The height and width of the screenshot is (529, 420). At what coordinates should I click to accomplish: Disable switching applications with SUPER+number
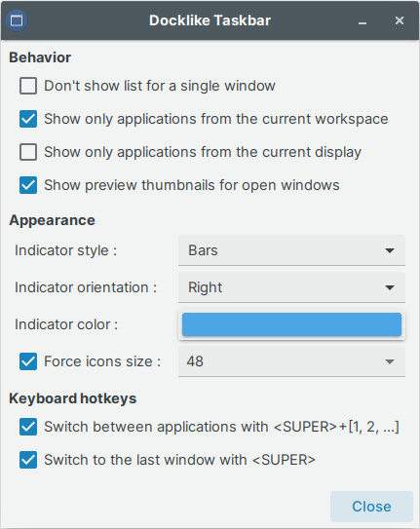[x=28, y=427]
